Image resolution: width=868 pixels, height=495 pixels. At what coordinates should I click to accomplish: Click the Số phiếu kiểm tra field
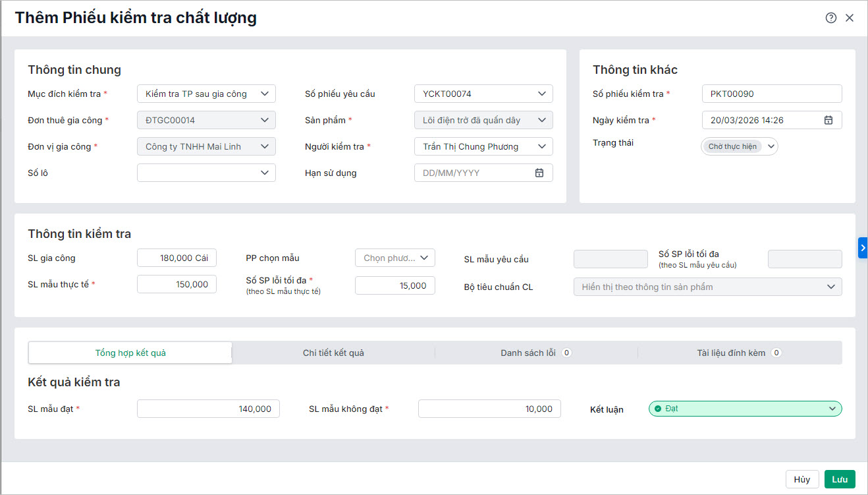(771, 94)
